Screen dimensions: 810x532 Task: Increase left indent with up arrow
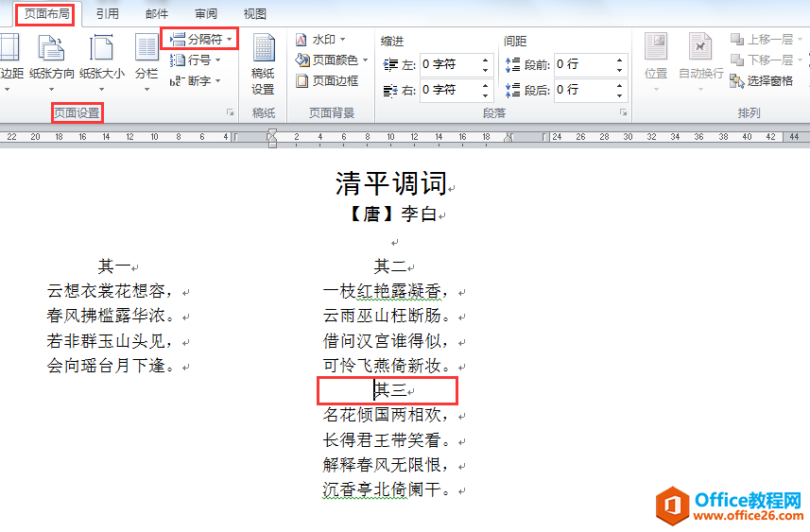pos(485,60)
